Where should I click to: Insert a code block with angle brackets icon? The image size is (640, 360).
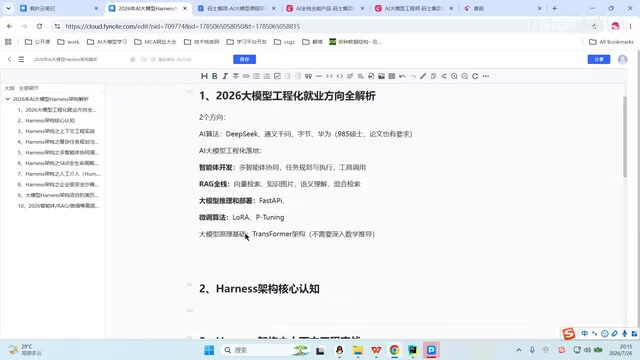point(340,76)
